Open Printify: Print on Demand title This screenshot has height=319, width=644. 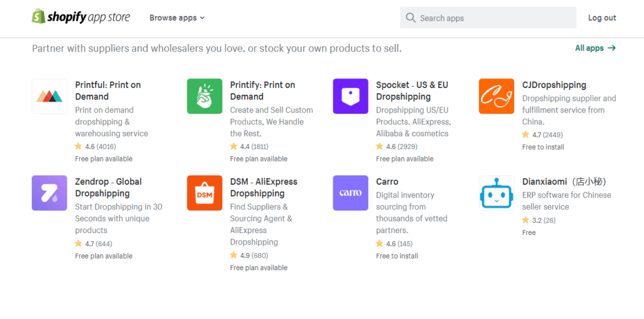262,90
